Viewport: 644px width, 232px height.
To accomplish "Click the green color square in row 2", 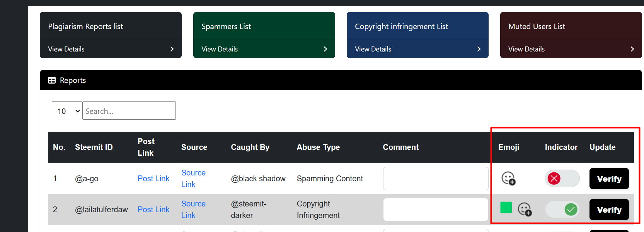I will (x=506, y=208).
